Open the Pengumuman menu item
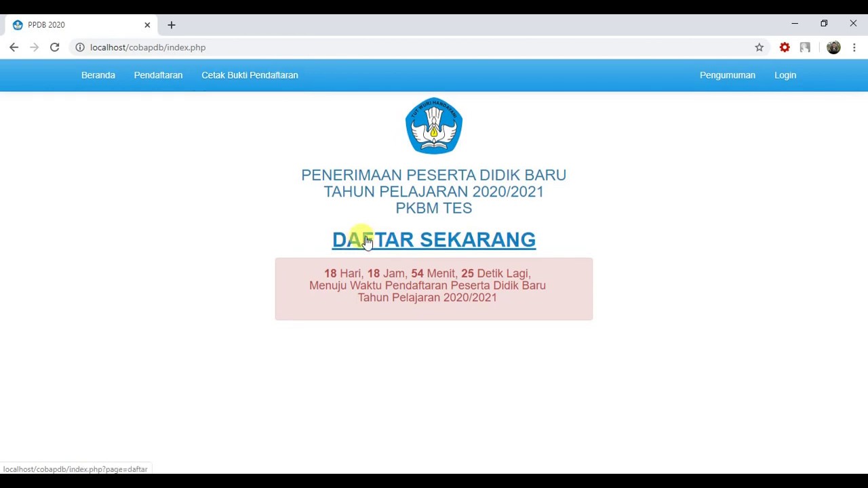This screenshot has height=488, width=868. (x=728, y=75)
